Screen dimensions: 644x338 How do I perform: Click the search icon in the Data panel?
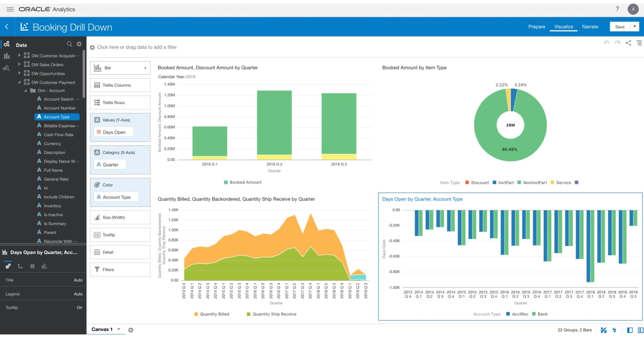pyautogui.click(x=69, y=44)
